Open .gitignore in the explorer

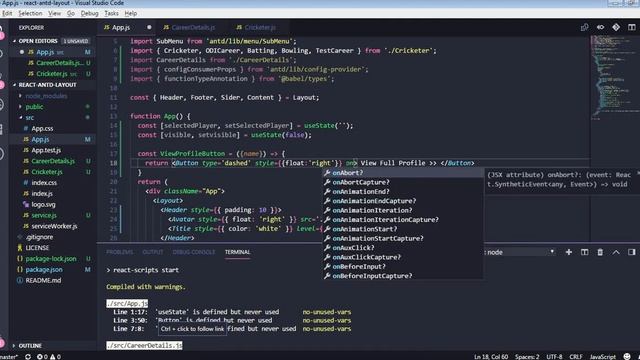tap(39, 237)
